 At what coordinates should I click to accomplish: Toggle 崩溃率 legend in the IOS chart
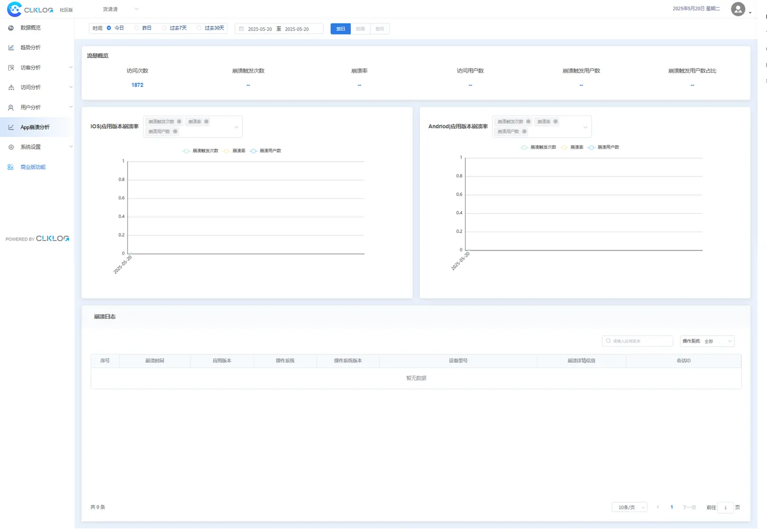(x=234, y=151)
